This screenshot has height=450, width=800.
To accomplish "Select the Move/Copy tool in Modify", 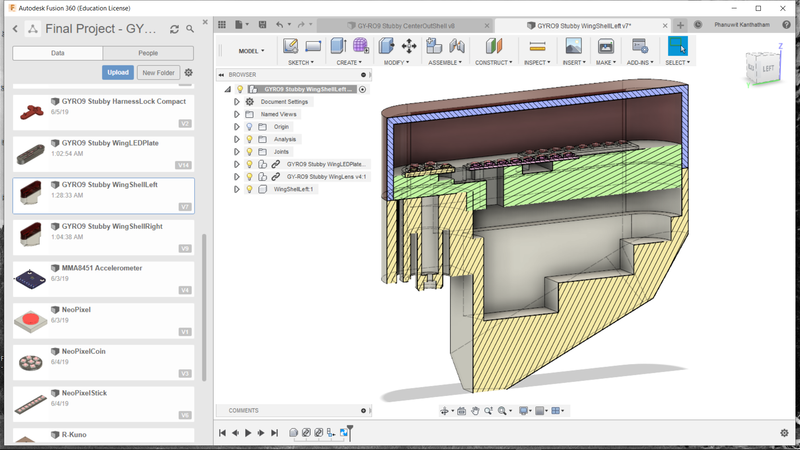I will point(409,46).
